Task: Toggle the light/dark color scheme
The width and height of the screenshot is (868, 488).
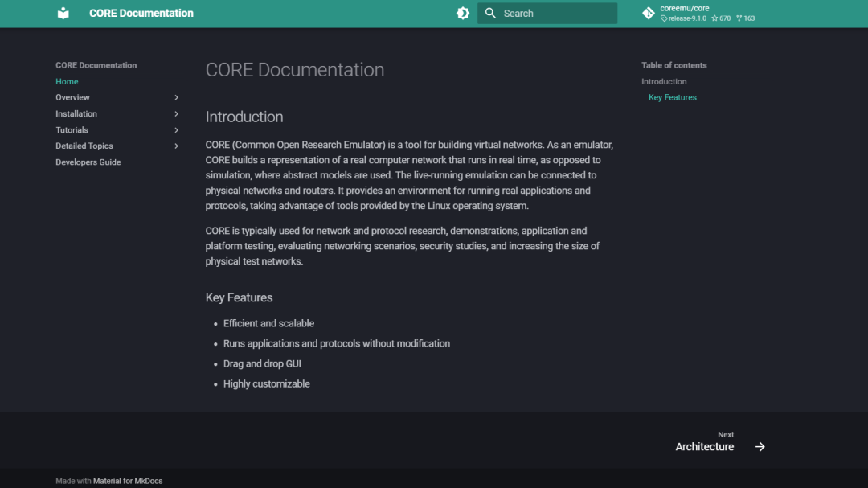Action: coord(463,14)
